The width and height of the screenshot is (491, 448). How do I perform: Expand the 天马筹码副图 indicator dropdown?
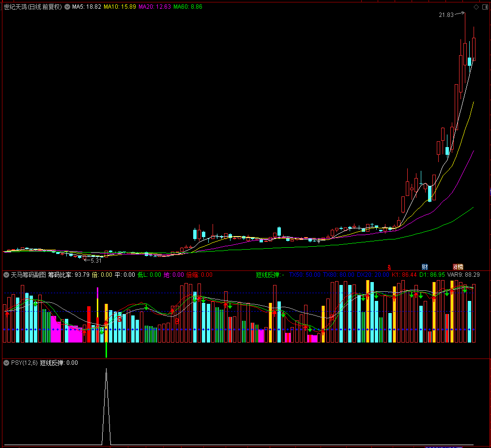(6, 275)
